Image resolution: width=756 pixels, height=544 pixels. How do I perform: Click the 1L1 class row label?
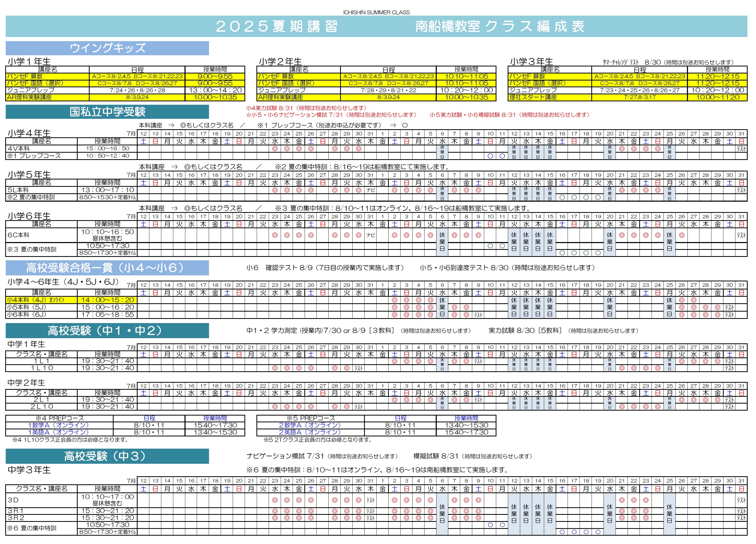click(41, 361)
